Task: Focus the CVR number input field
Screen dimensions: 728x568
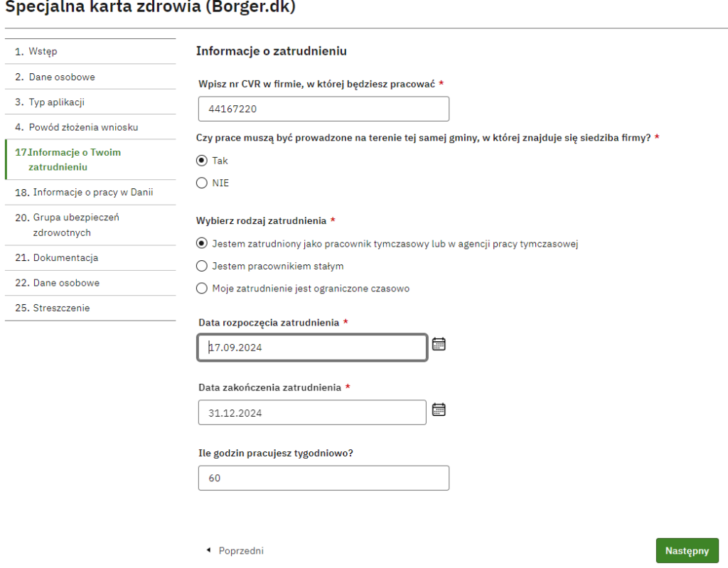Action: [323, 109]
